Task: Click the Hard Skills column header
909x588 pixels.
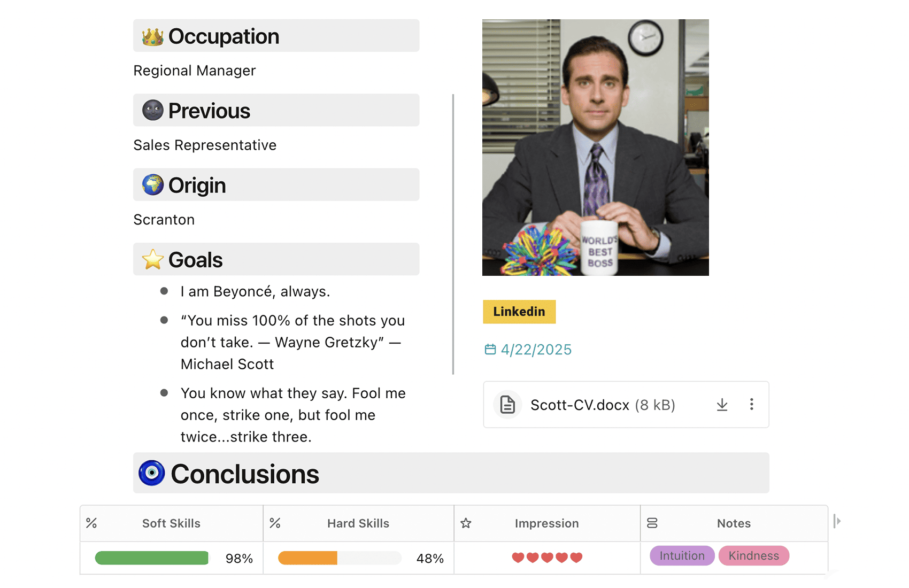Action: pos(358,523)
